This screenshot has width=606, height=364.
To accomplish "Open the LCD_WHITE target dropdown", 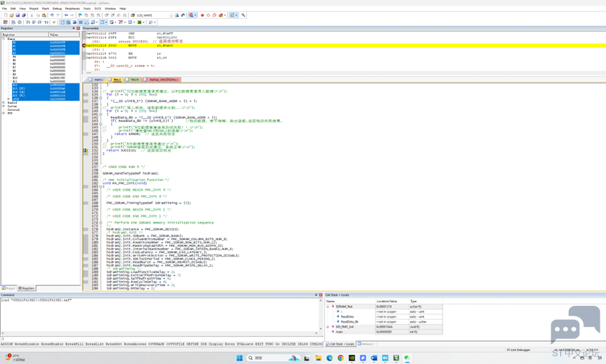I will point(171,15).
